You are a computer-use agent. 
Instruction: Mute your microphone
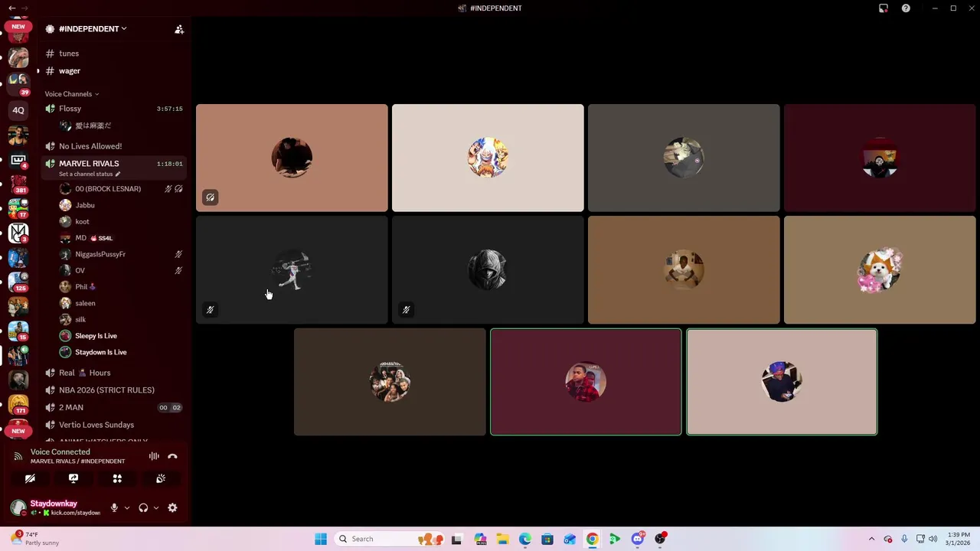click(x=114, y=508)
